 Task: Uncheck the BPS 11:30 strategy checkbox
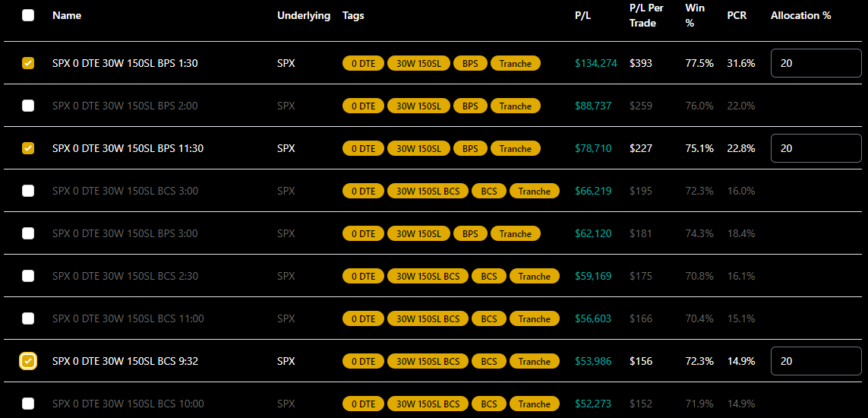27,148
